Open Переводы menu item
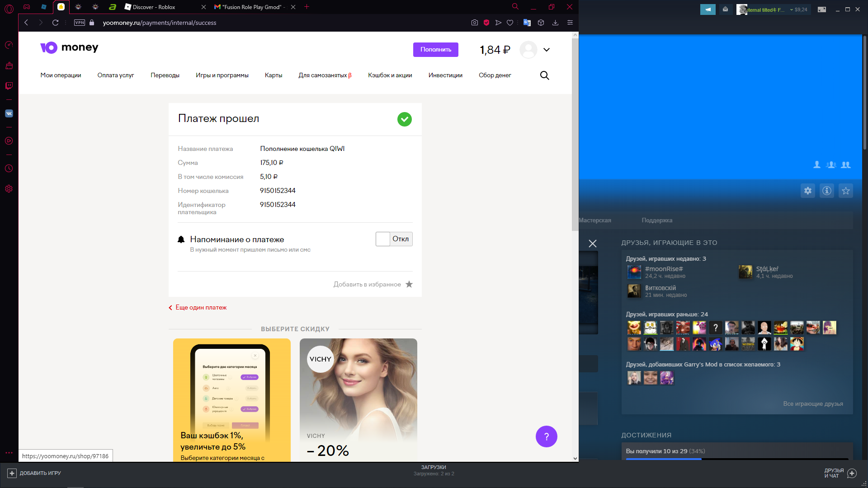The image size is (868, 488). click(x=165, y=75)
